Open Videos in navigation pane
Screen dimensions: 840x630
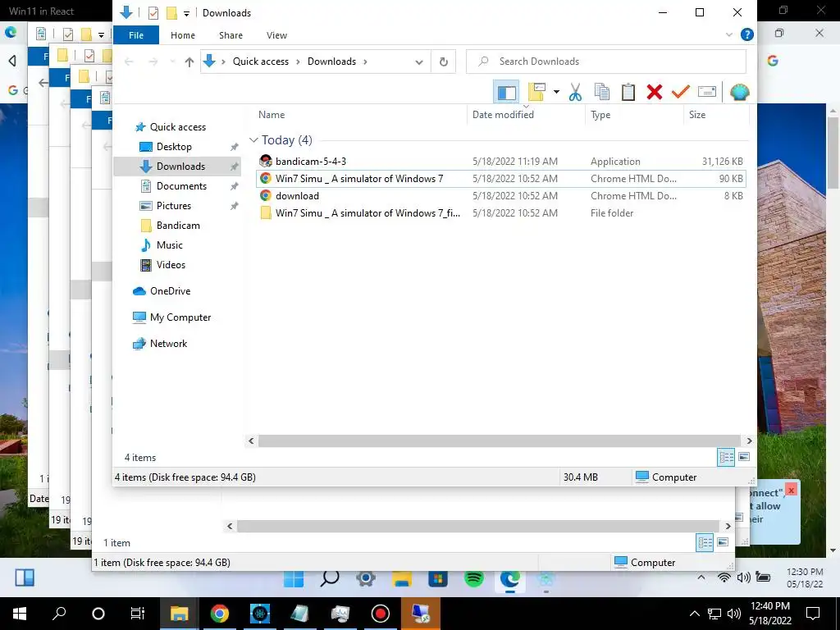171,265
